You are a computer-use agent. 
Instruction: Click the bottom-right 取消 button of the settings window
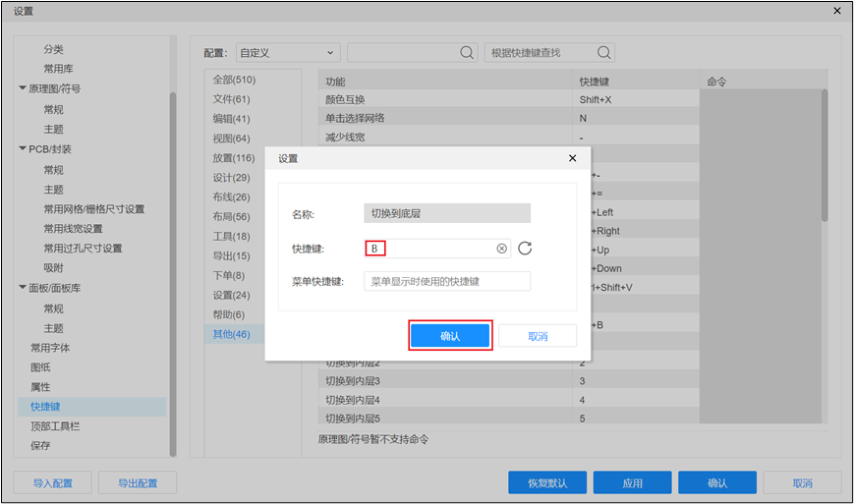[x=802, y=482]
